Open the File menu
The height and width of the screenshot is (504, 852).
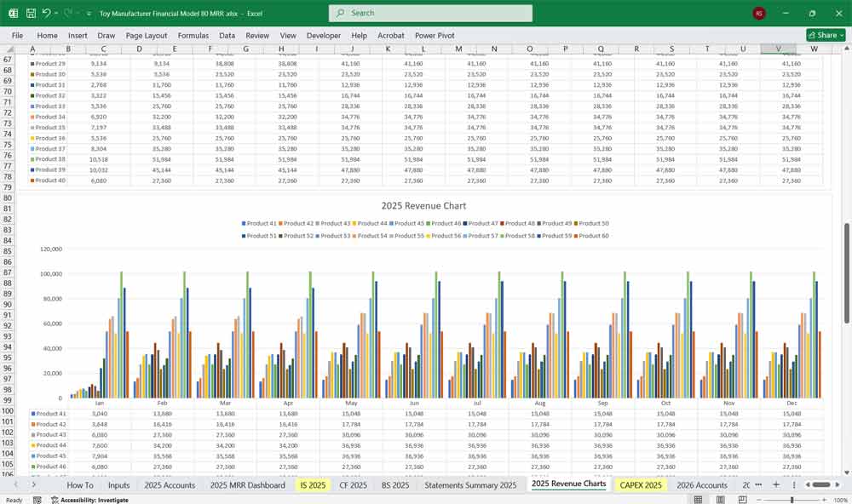17,35
